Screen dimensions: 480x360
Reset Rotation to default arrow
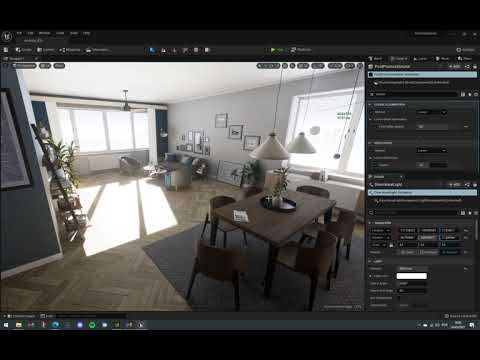click(466, 237)
